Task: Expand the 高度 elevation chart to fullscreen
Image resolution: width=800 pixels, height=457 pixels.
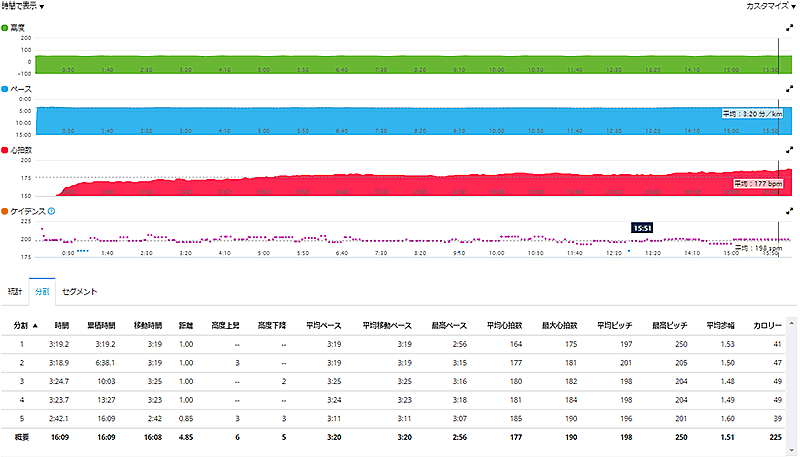Action: (x=791, y=29)
